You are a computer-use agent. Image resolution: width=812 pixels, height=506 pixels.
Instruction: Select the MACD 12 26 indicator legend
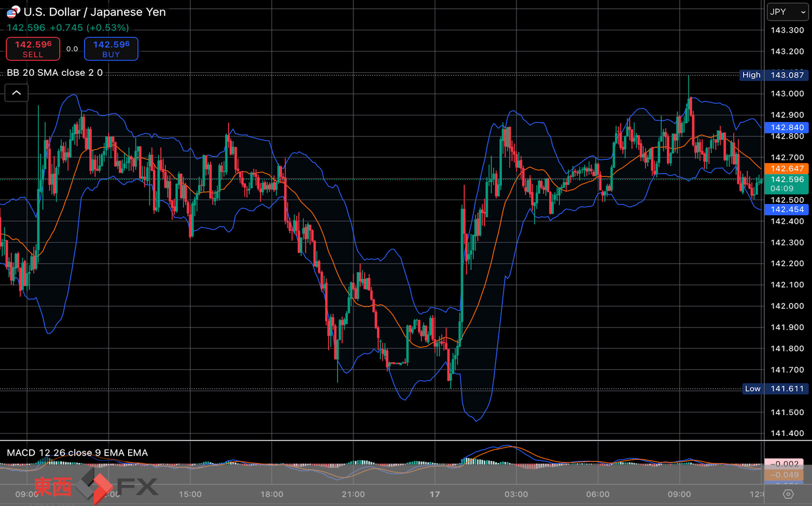(77, 453)
